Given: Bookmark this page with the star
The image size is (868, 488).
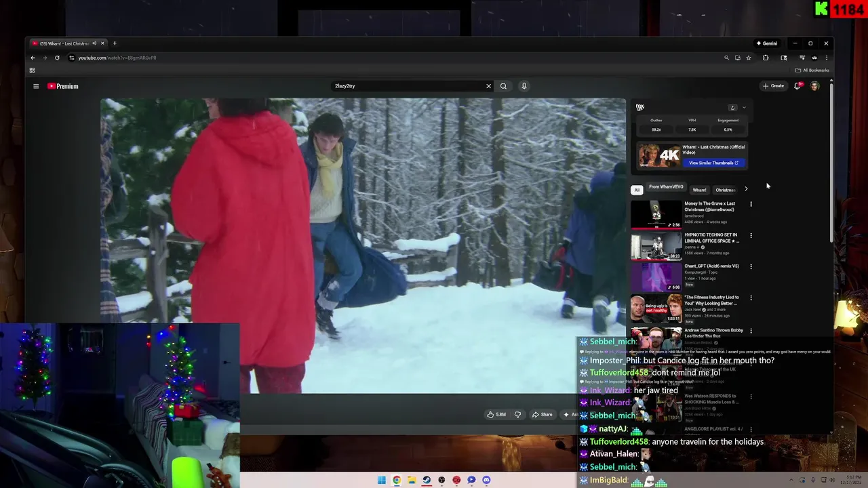Looking at the screenshot, I should point(749,58).
